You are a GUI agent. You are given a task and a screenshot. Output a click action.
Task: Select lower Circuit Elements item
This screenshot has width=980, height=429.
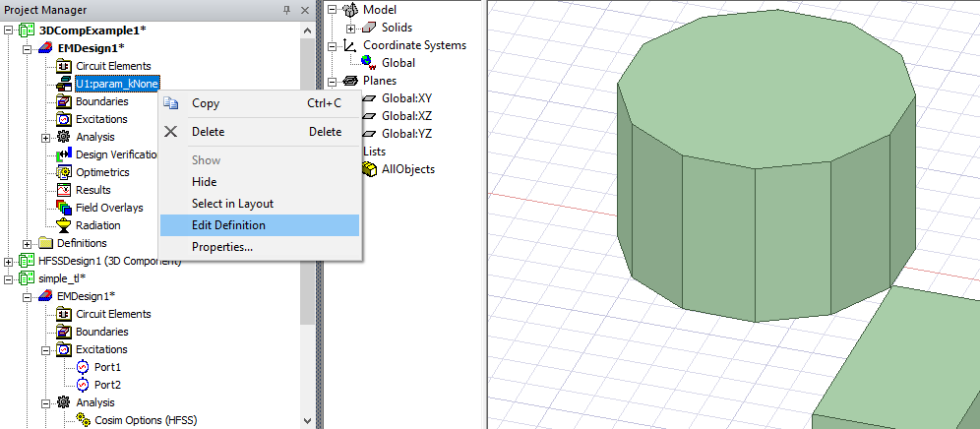click(x=113, y=314)
